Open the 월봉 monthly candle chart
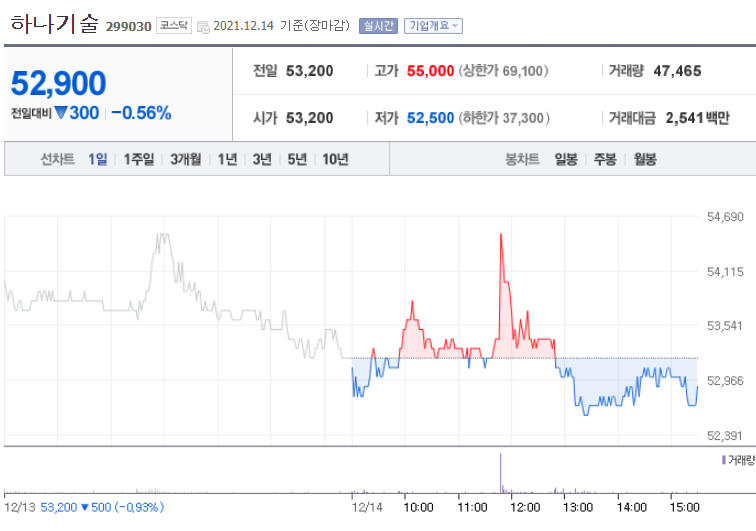 coord(645,159)
